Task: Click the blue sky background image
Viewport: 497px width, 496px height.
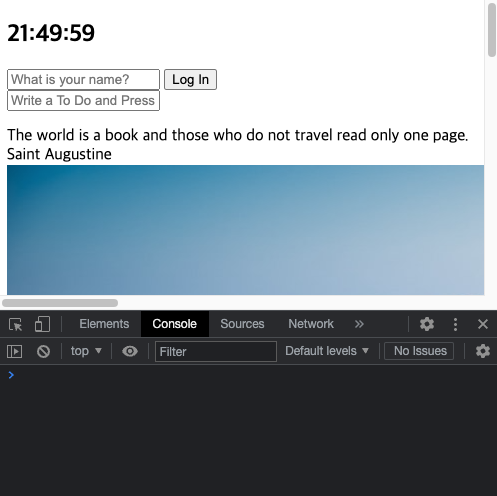Action: point(245,230)
